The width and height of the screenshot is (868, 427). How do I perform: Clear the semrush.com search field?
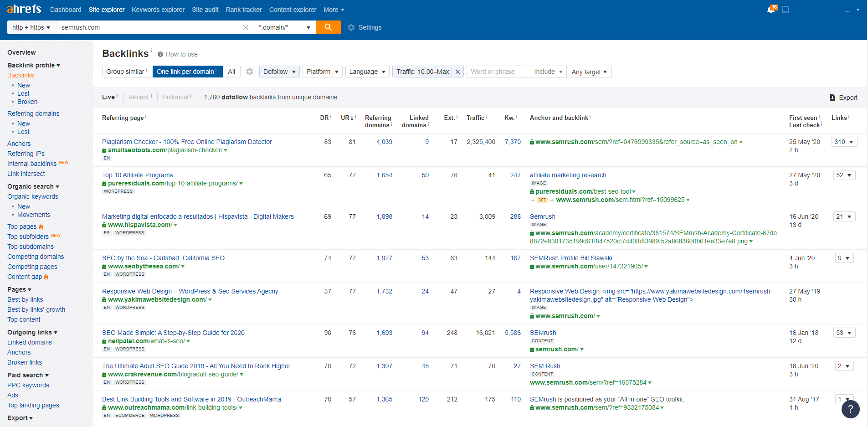click(246, 27)
